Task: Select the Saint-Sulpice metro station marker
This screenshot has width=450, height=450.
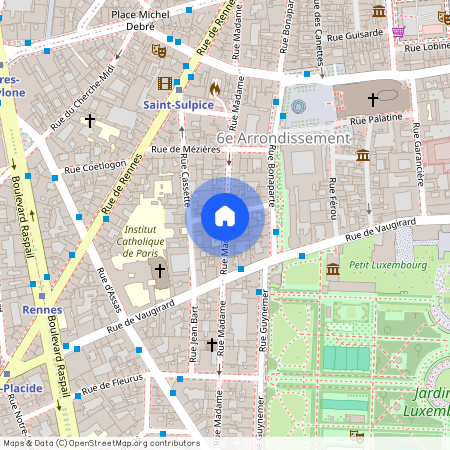Action: [179, 90]
